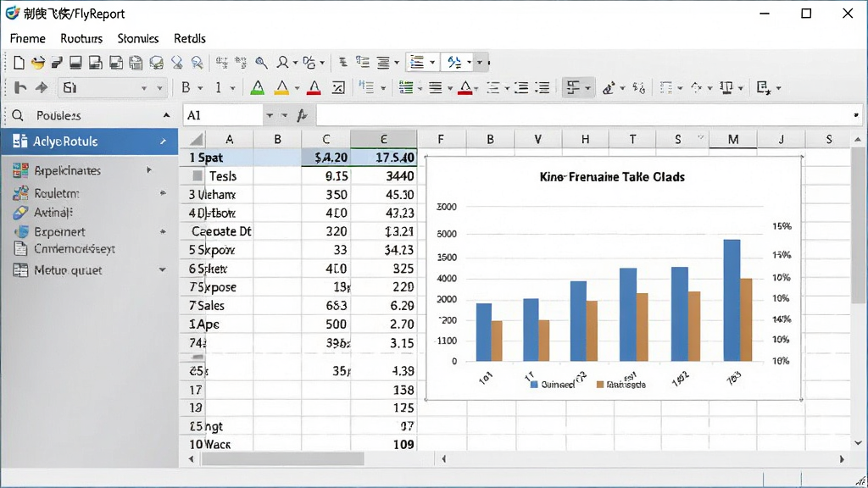Click the magnifier zoom icon in the top toolbar

261,63
